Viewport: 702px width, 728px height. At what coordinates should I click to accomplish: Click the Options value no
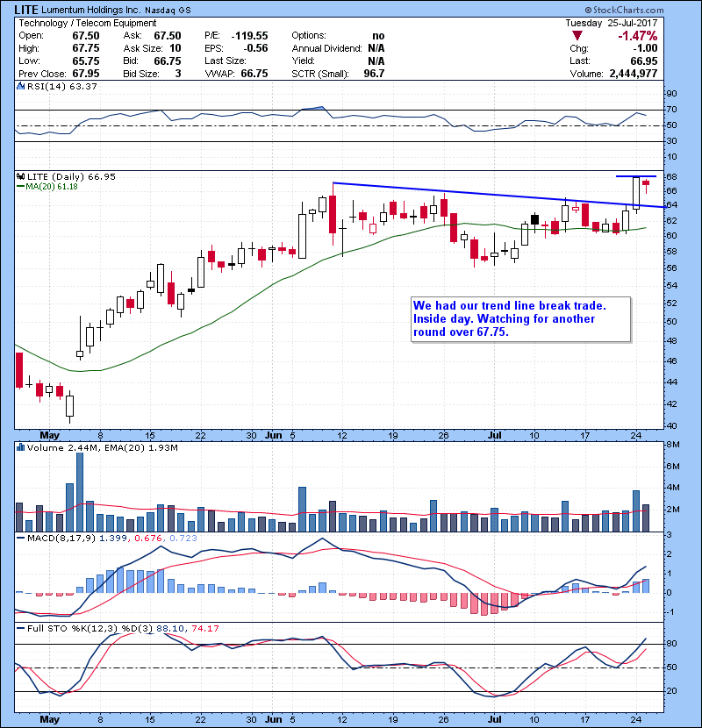(378, 36)
